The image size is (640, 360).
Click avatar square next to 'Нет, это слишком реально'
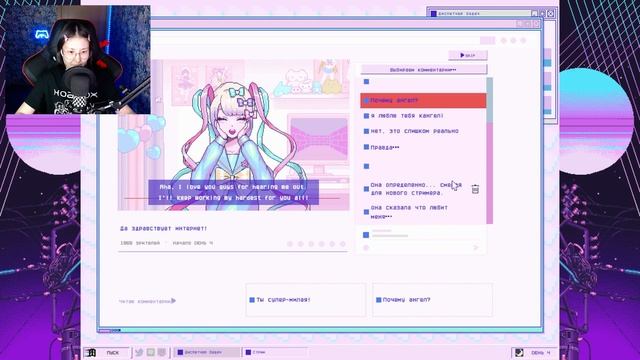coord(366,131)
